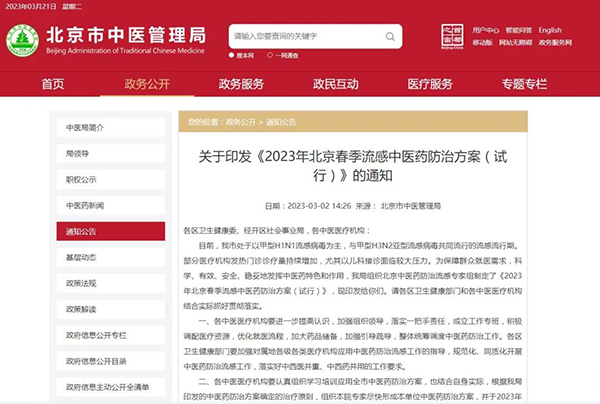600x404 pixels.
Task: Select 中医局简介 in the sidebar
Action: [84, 128]
